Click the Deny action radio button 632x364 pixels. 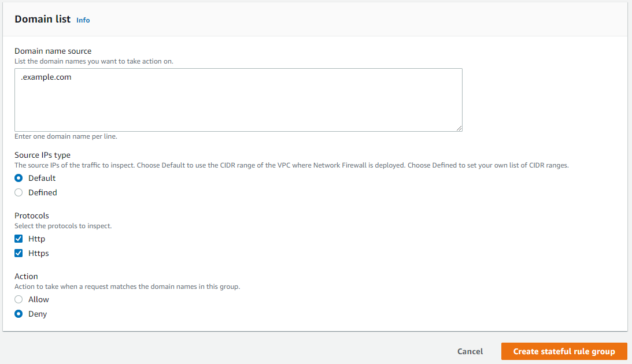click(x=18, y=314)
